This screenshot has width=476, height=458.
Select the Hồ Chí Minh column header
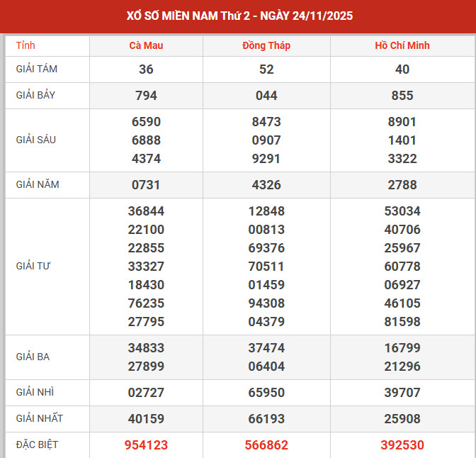coord(402,45)
